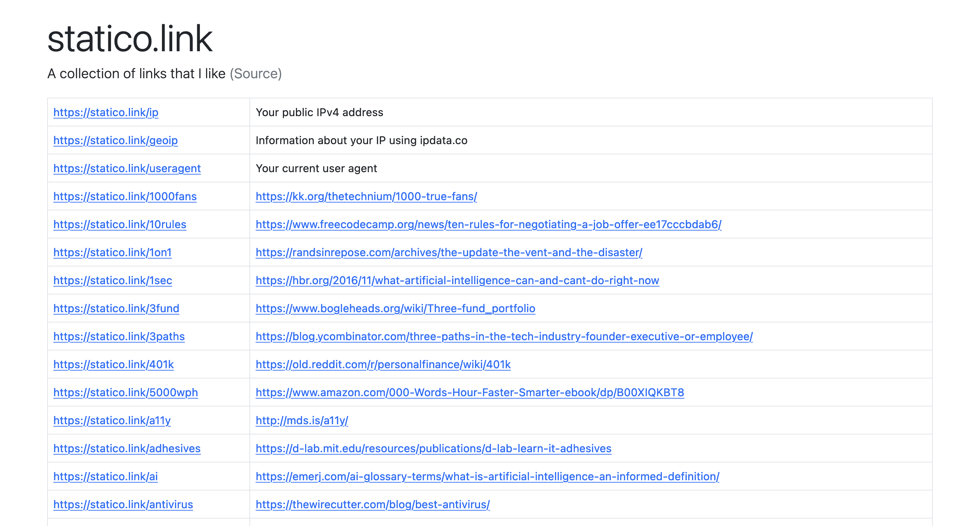Select the text 'Your current user agent'
Screen dimensions: 980x526
(316, 168)
